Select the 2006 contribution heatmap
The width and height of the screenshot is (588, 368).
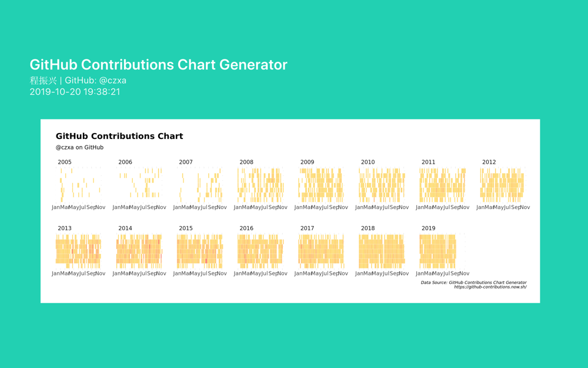coord(139,185)
